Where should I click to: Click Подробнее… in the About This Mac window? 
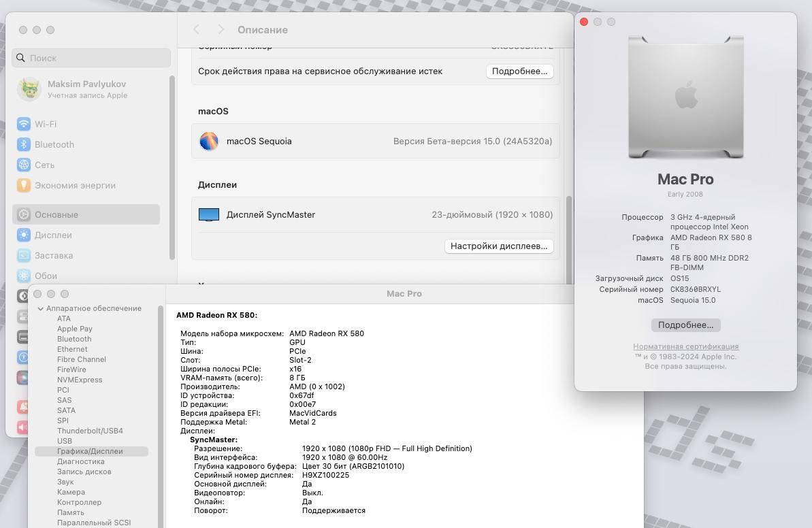685,325
